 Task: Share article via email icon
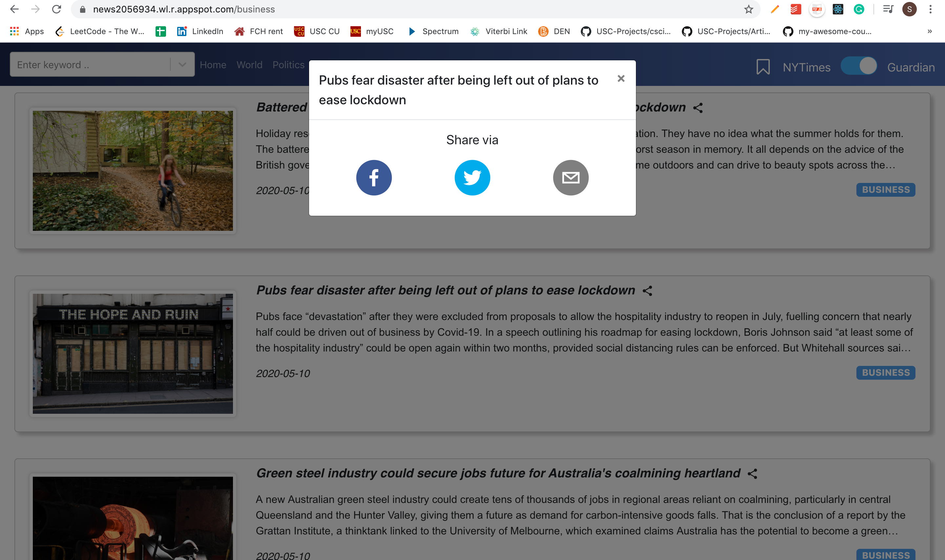click(x=571, y=178)
